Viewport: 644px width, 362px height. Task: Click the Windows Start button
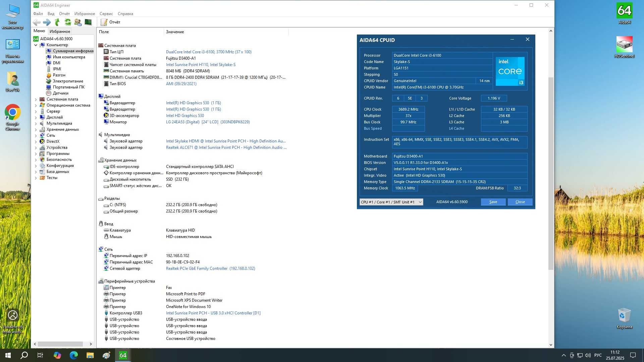8,355
